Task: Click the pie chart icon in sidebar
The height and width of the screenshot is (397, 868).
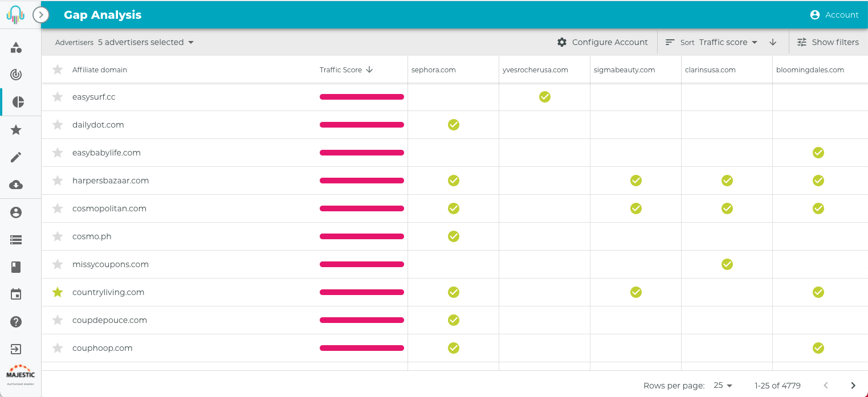Action: click(18, 102)
